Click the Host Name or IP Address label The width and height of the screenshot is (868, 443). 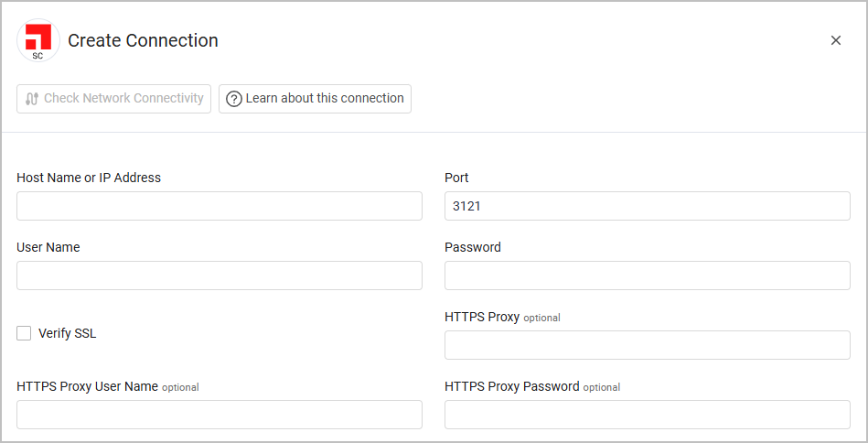(89, 178)
